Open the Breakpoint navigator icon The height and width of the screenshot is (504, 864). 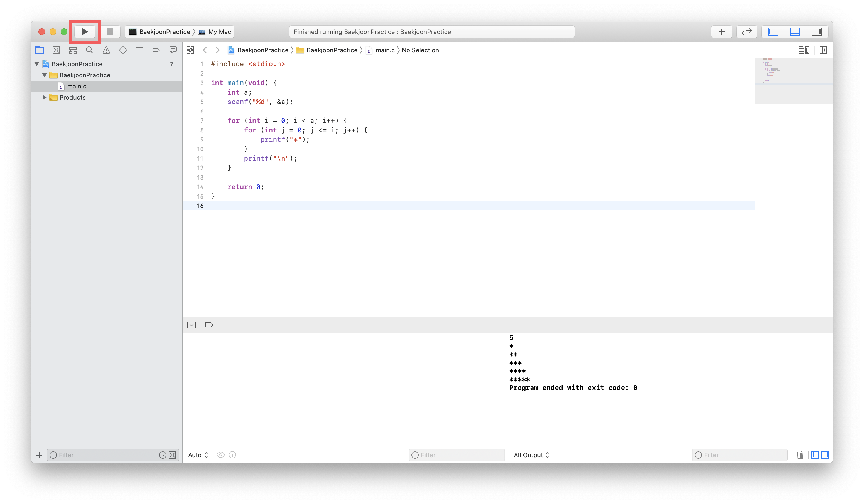coord(156,50)
